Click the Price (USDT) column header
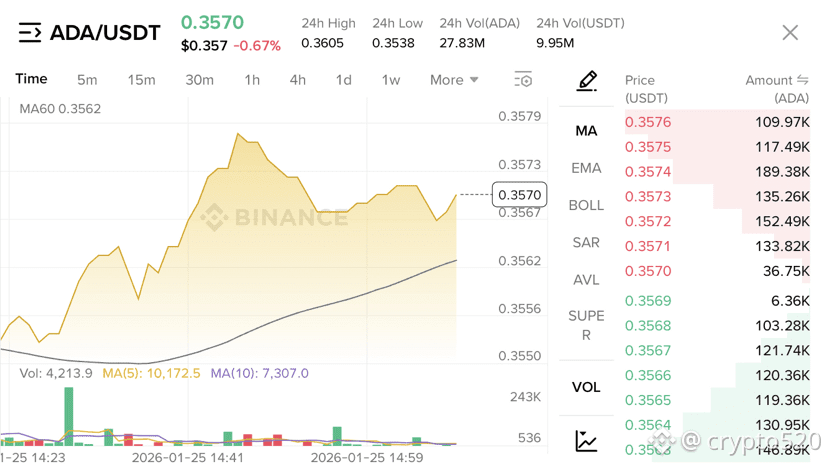Screen dimensions: 829x466 (x=646, y=89)
